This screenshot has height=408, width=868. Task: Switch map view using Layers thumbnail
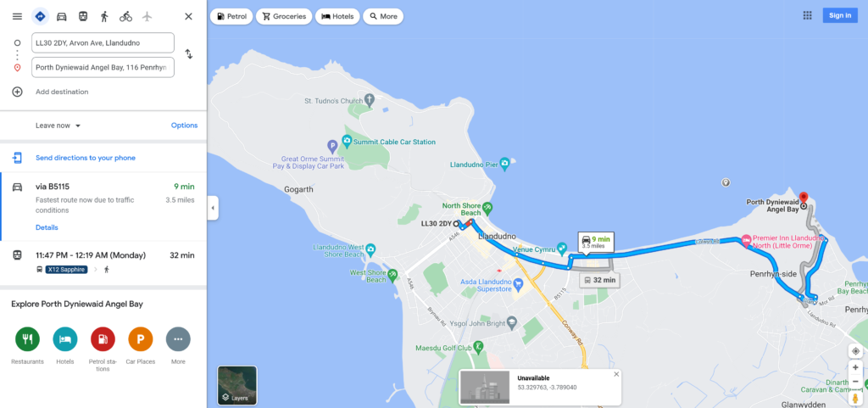(x=237, y=385)
